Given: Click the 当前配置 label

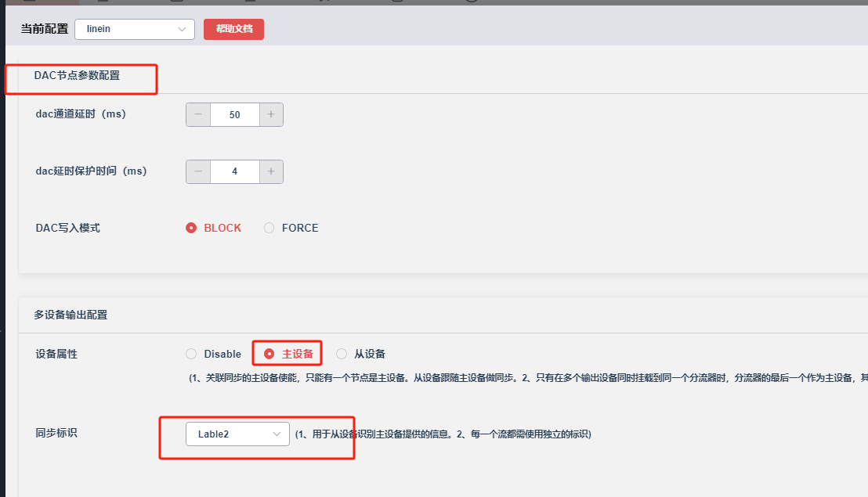Looking at the screenshot, I should 45,29.
